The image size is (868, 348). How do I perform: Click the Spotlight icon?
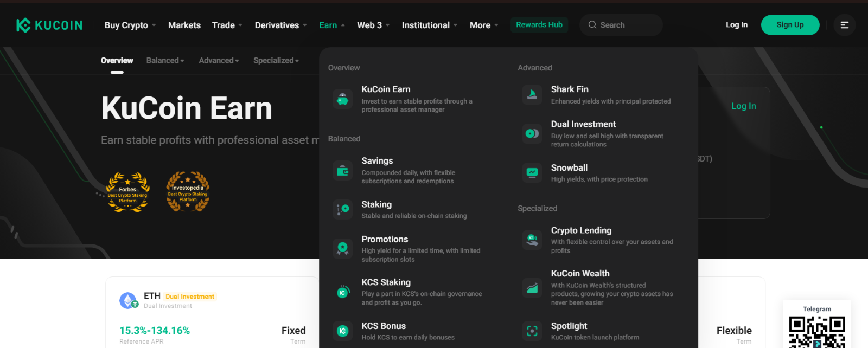532,331
